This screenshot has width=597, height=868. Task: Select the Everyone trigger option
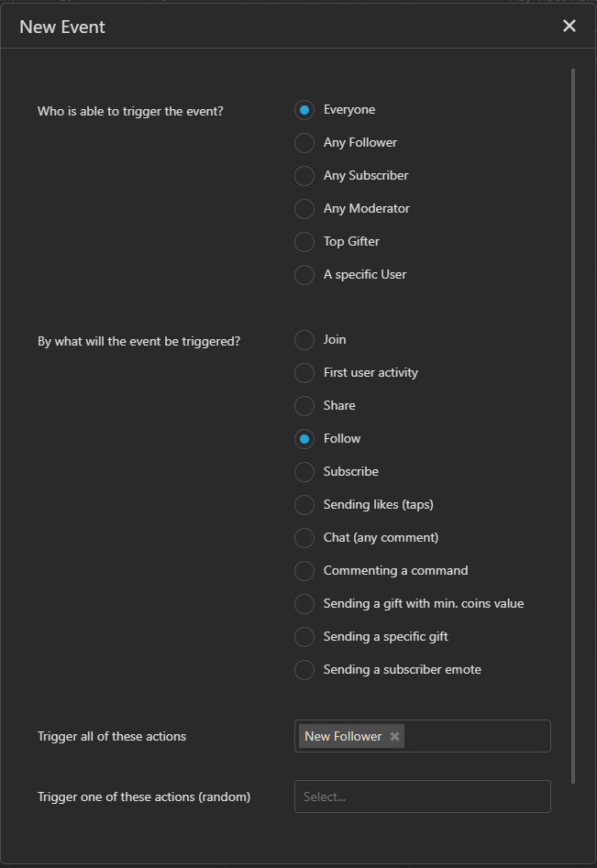[304, 109]
